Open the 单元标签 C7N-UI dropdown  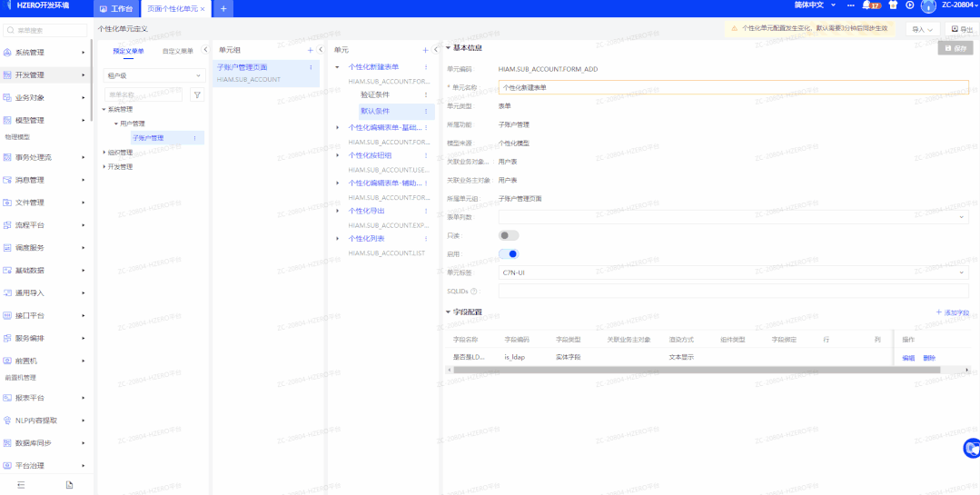click(733, 272)
